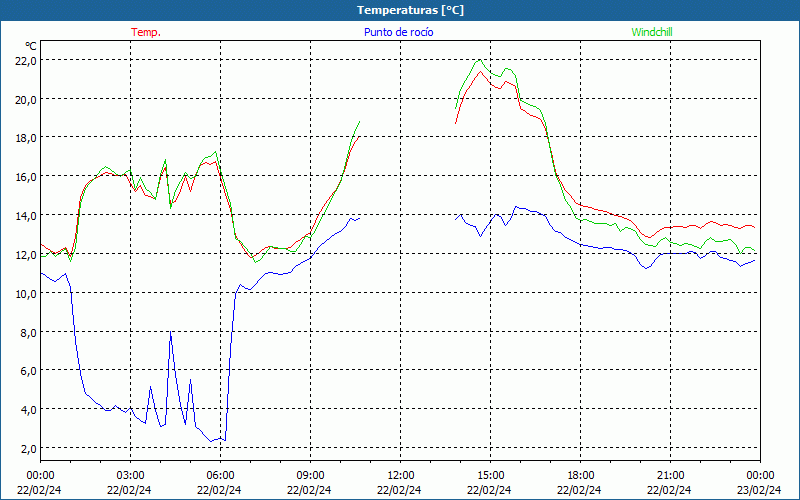The width and height of the screenshot is (800, 500).
Task: Click the 09:00 time axis label
Action: pos(310,476)
